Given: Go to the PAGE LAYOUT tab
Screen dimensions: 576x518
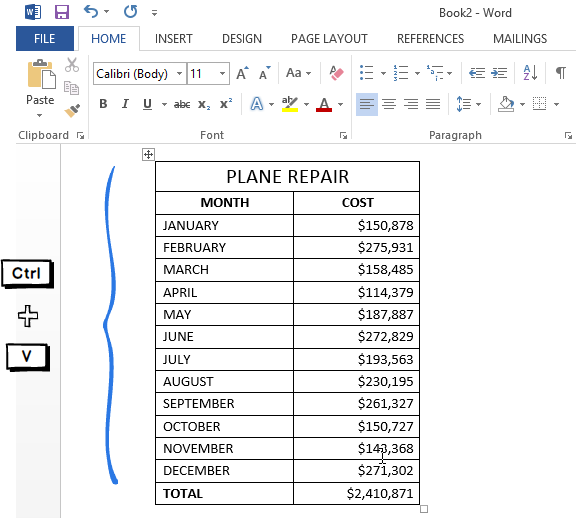Looking at the screenshot, I should tap(329, 39).
